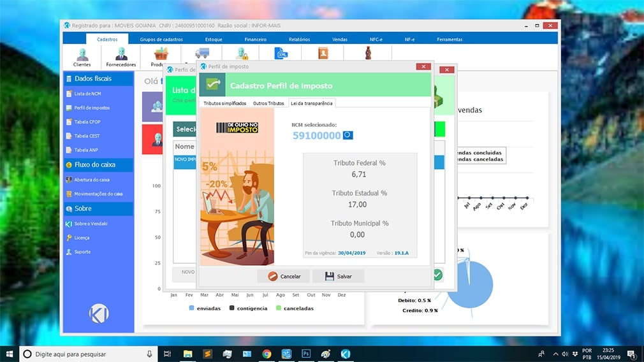Open Sublime Text from the taskbar
644x362 pixels.
207,354
